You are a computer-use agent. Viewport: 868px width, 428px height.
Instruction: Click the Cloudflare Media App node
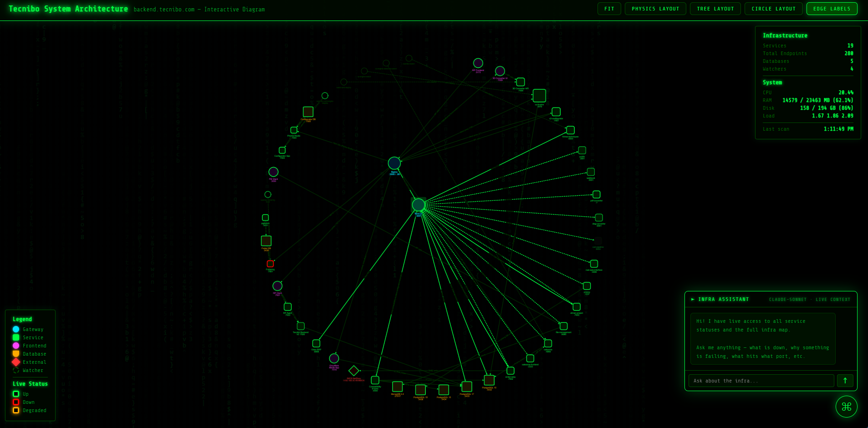(334, 358)
